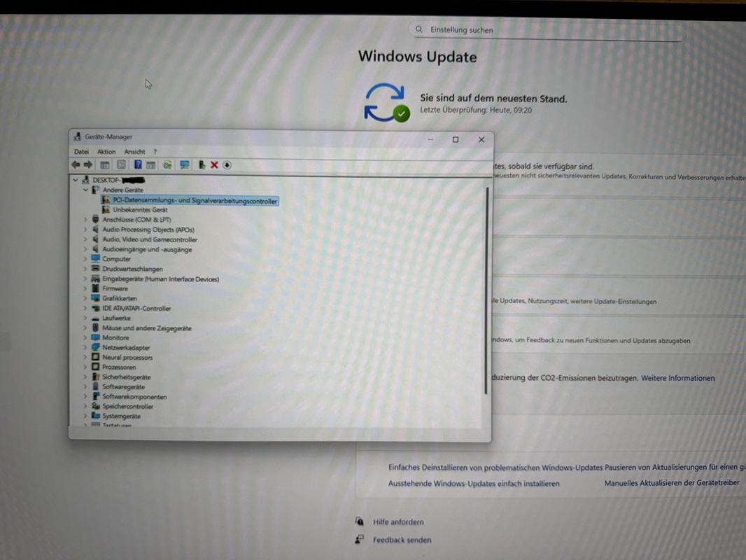
Task: Click the Computer category icon
Action: pos(96,258)
